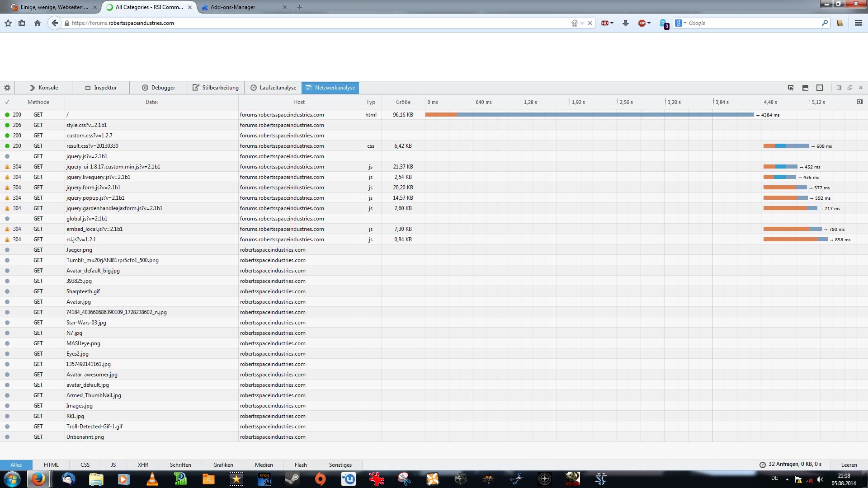
Task: Open the responsive design mode icon
Action: point(820,88)
